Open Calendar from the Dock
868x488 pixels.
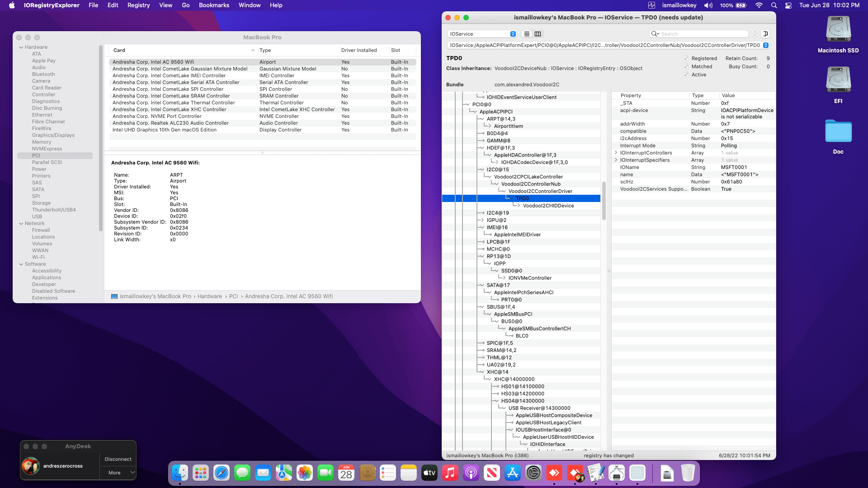point(346,473)
